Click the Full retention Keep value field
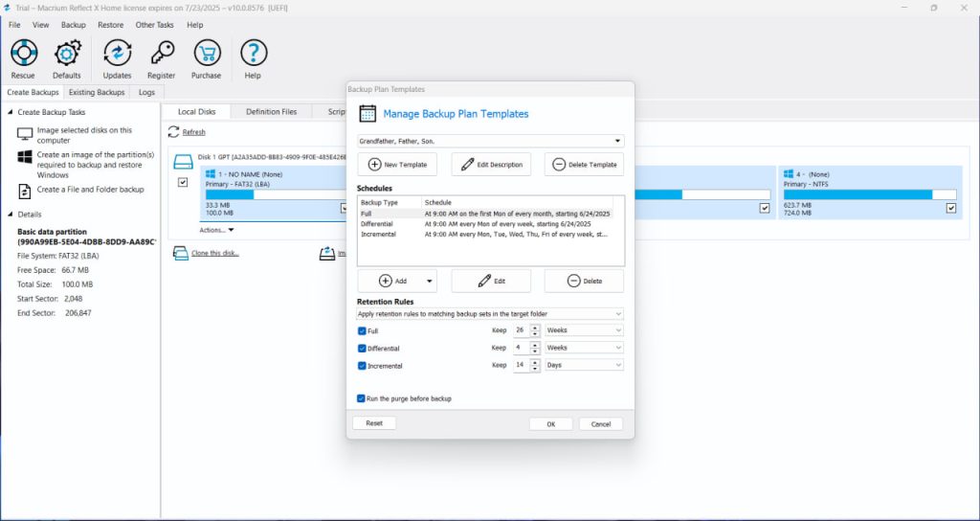The image size is (980, 521). click(x=522, y=330)
